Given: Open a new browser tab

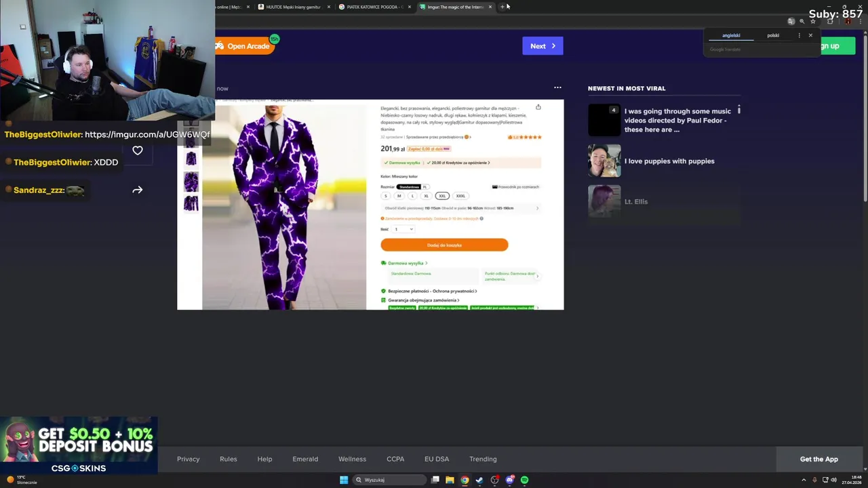Looking at the screenshot, I should 502,7.
